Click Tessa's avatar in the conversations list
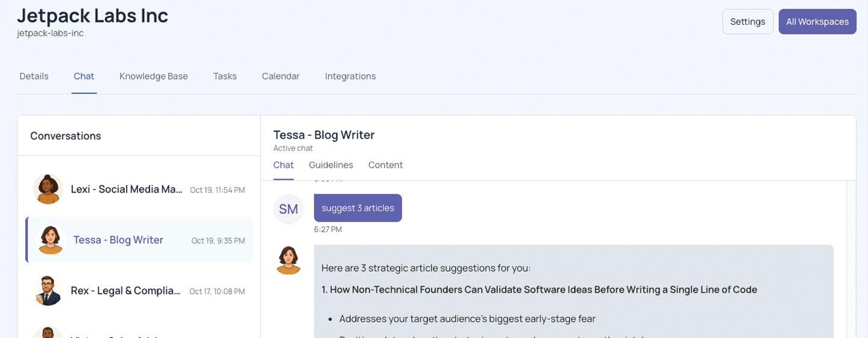868x338 pixels. [51, 240]
